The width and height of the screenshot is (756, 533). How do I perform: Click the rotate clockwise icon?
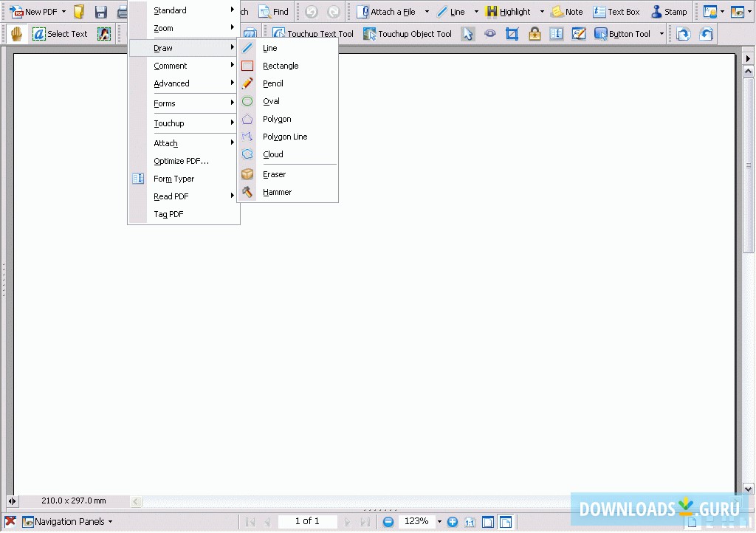pyautogui.click(x=683, y=34)
